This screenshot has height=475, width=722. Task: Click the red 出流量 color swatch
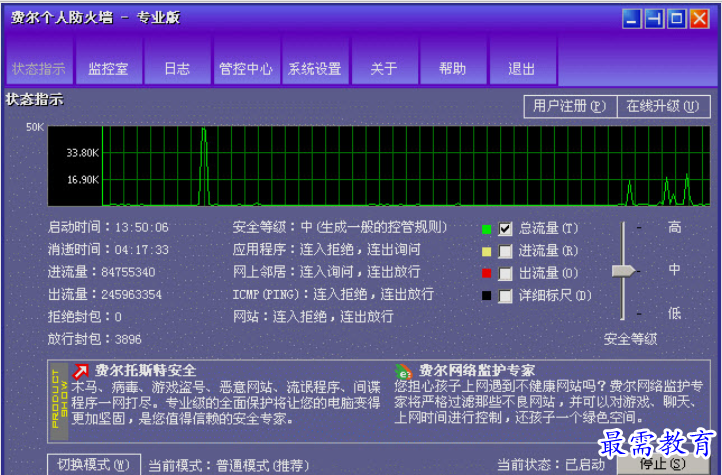coord(486,273)
